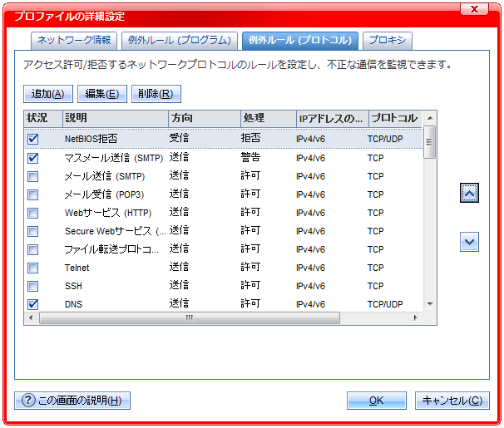504x428 pixels.
Task: Switch to the プロキシ tab
Action: [x=388, y=40]
